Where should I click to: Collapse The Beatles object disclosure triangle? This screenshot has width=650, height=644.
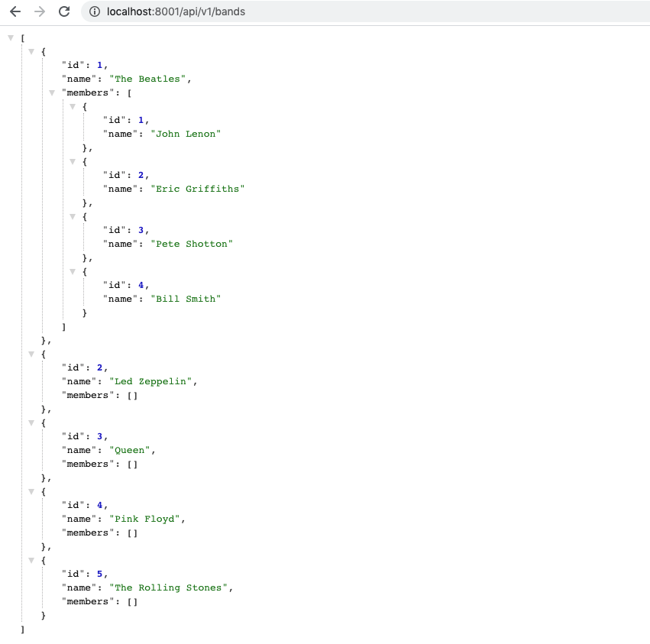click(31, 51)
